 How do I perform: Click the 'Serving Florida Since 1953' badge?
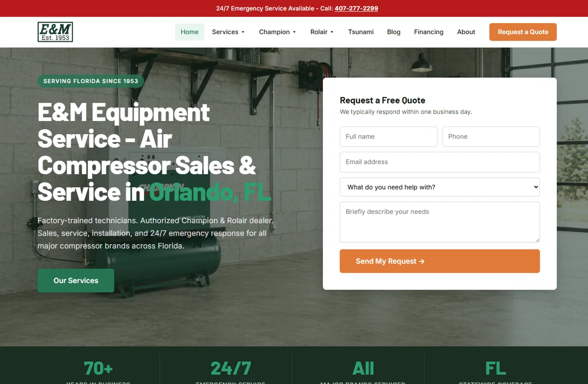pyautogui.click(x=91, y=81)
